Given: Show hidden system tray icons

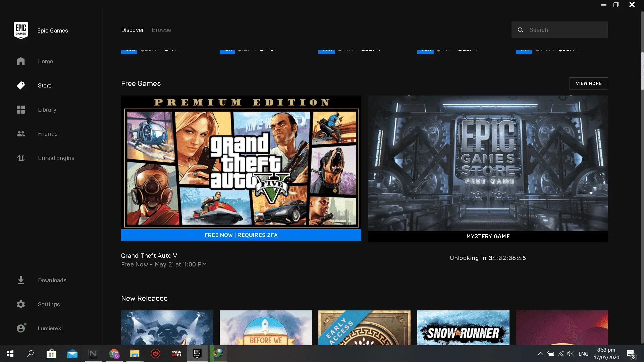Looking at the screenshot, I should point(541,354).
